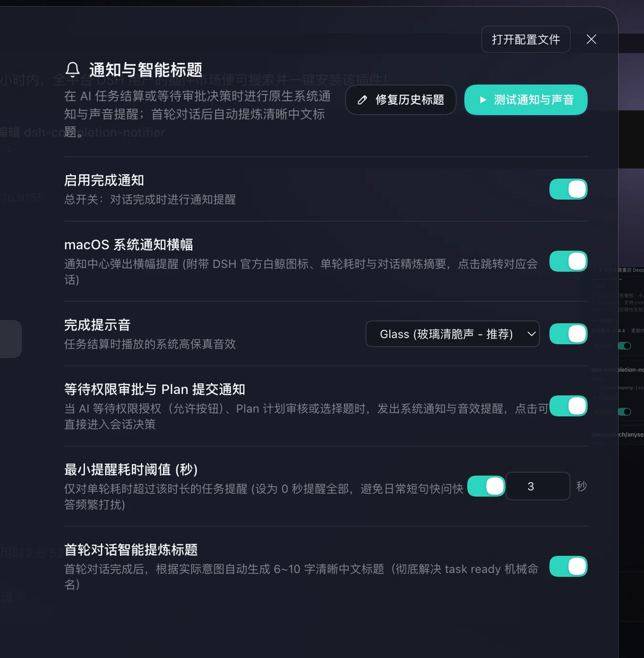Click the 总开关:对话完成时进行通知提醒 description
Viewport: 644px width, 658px height.
pos(150,199)
